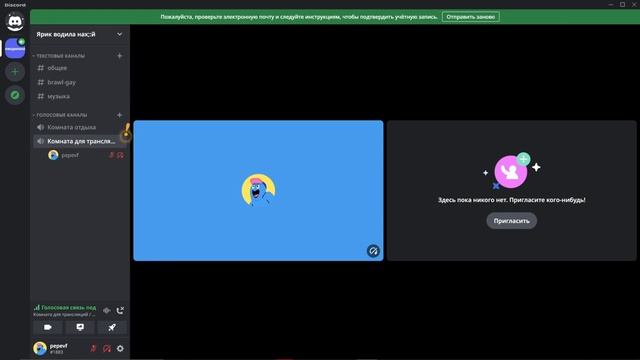Toggle noise suppression icon
This screenshot has height=360, width=640.
(x=107, y=311)
